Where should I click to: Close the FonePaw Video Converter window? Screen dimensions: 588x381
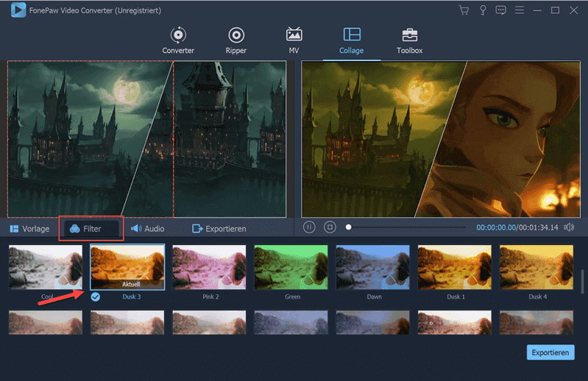(x=573, y=10)
